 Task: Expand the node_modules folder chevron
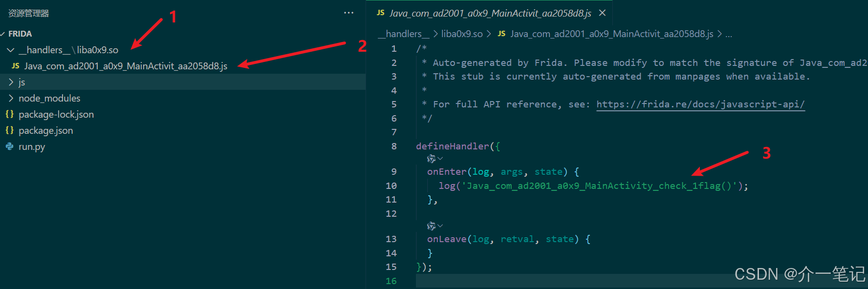(x=11, y=98)
